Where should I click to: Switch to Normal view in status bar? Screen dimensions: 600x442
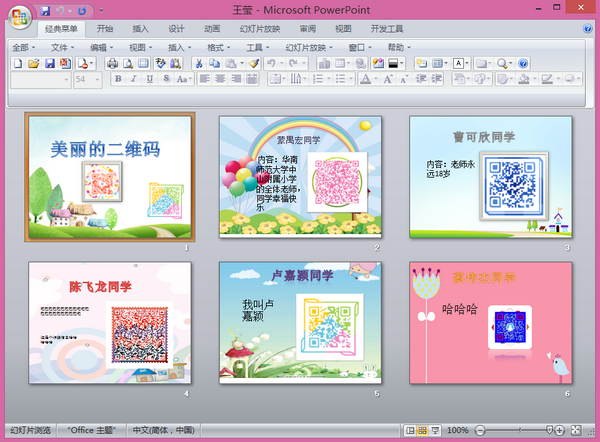[410, 431]
